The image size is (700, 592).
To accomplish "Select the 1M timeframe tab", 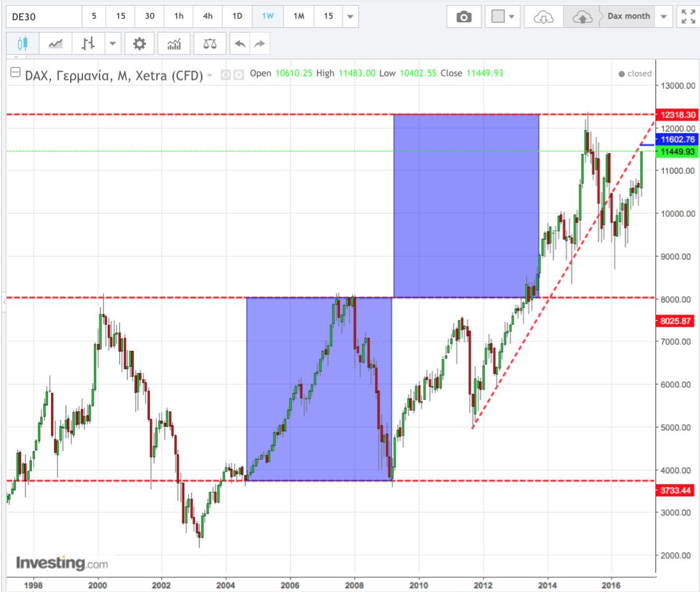I will pyautogui.click(x=298, y=17).
